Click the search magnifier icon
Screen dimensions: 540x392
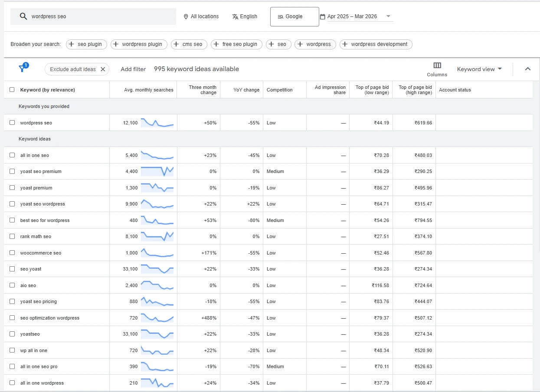[x=23, y=16]
